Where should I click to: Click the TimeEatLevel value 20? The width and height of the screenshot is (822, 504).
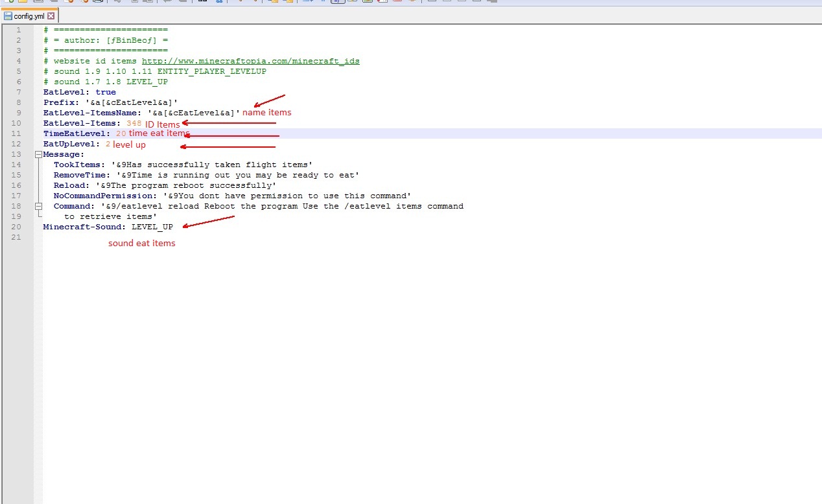pos(121,133)
